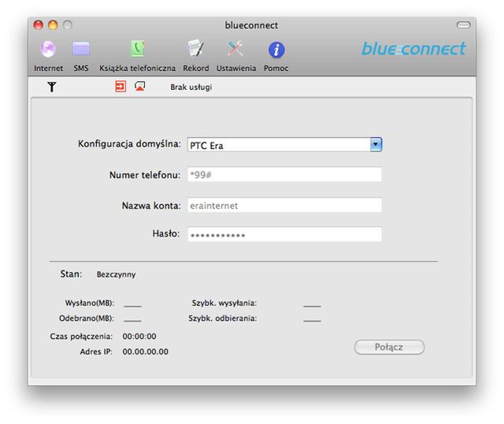
Task: Click the Szybk. wysyłania label
Action: click(224, 303)
